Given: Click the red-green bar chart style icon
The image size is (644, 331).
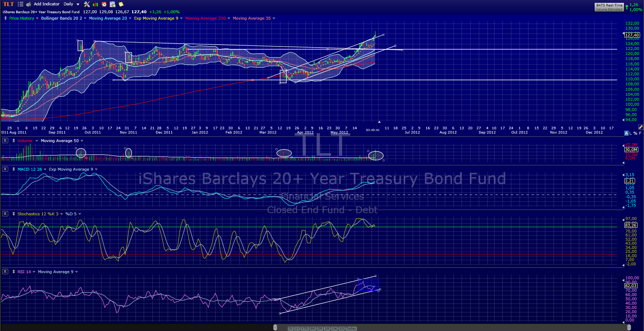Looking at the screenshot, I should click(95, 4).
